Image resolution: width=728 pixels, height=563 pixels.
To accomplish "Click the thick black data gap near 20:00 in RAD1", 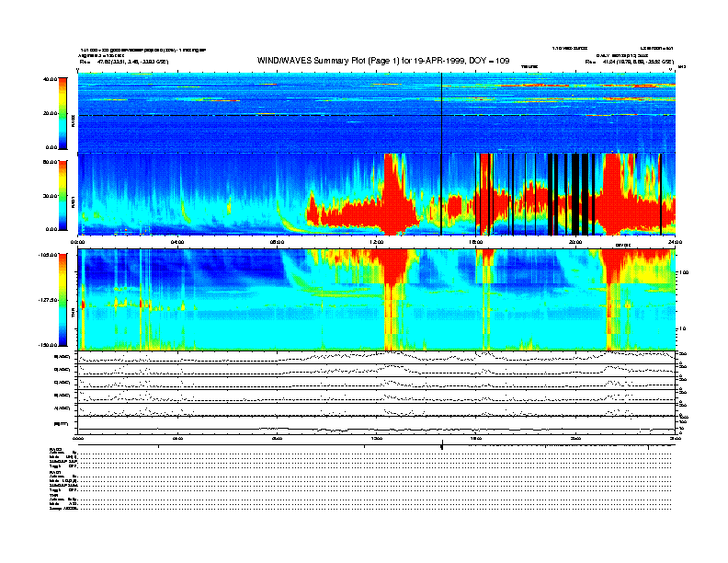I will [x=575, y=195].
